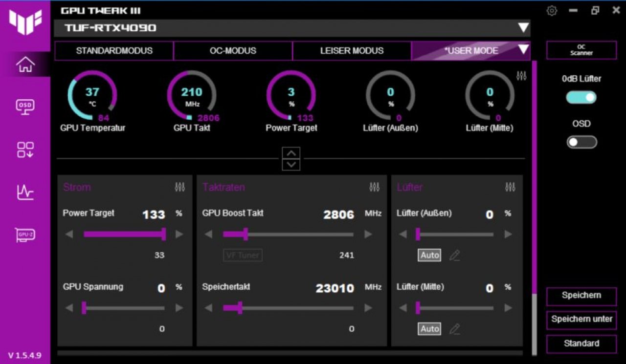Click the Power Target gauge
This screenshot has width=626, height=364.
pyautogui.click(x=291, y=96)
